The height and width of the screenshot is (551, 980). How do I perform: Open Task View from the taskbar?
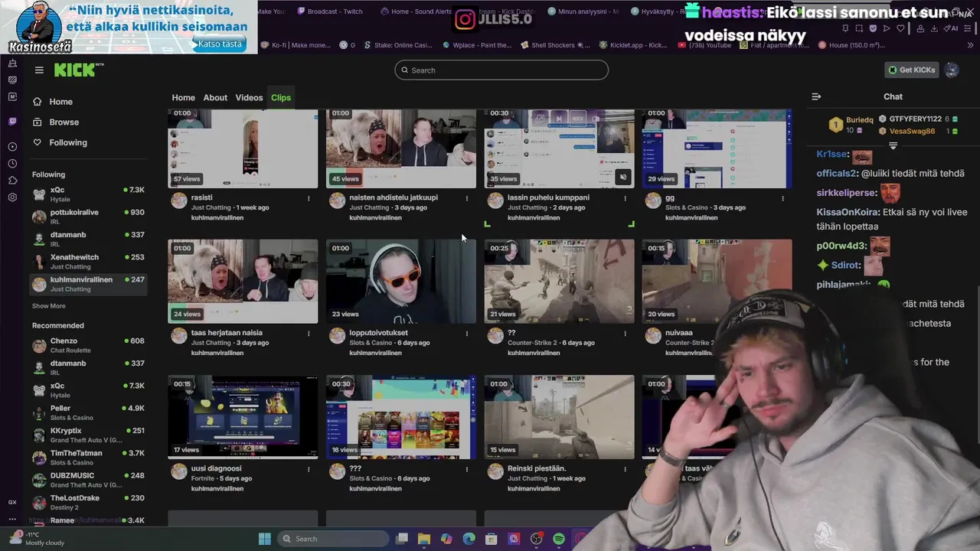[402, 539]
